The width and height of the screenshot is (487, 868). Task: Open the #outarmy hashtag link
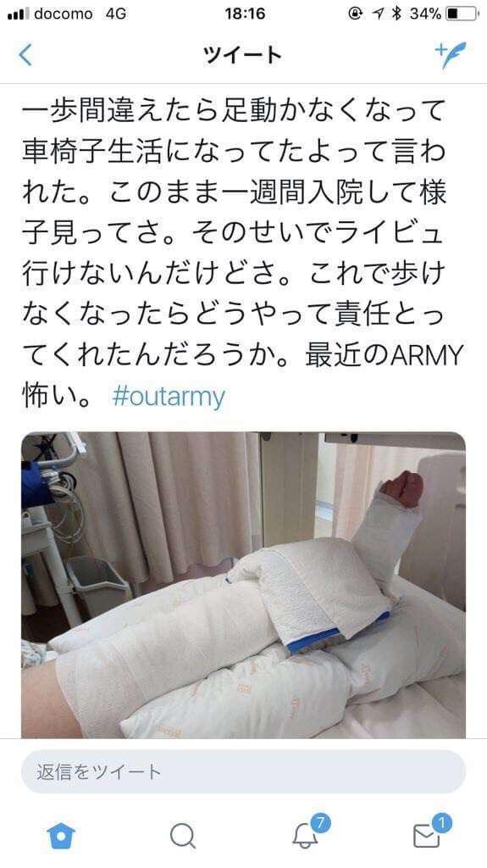coord(169,397)
